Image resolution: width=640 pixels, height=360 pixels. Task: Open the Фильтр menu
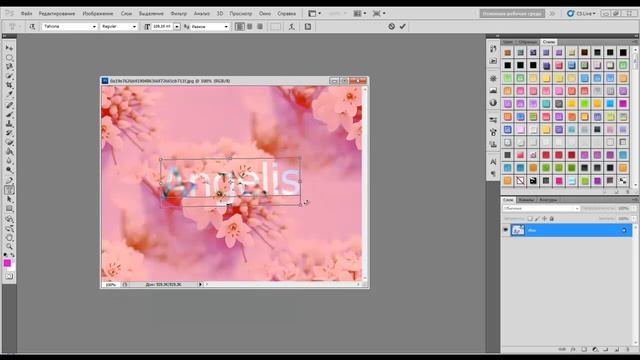(x=178, y=13)
